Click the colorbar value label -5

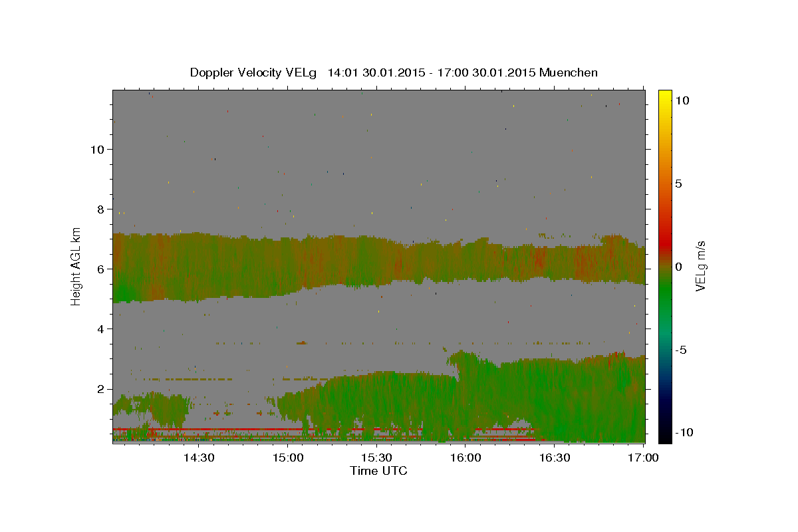coord(682,350)
